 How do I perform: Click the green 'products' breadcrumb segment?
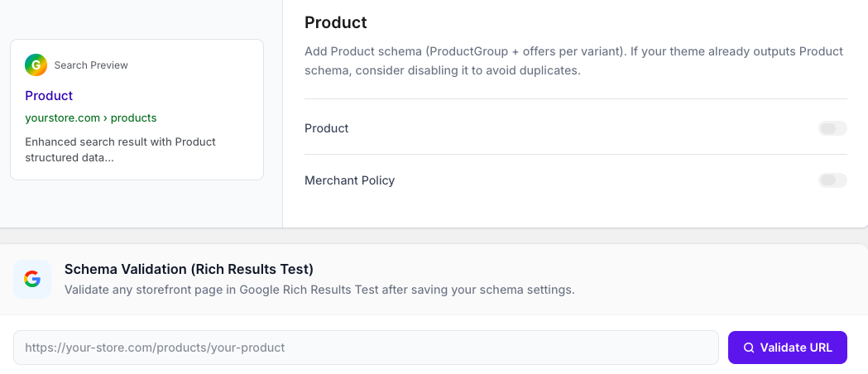[133, 117]
